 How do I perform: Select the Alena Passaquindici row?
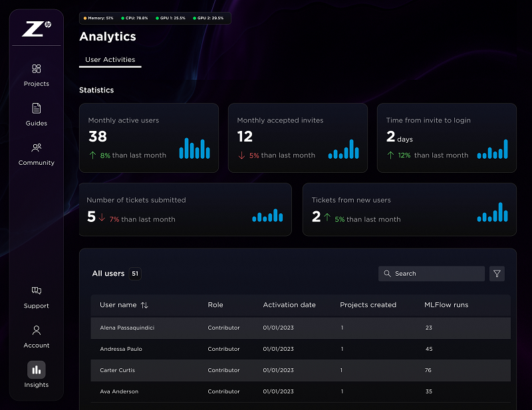301,328
